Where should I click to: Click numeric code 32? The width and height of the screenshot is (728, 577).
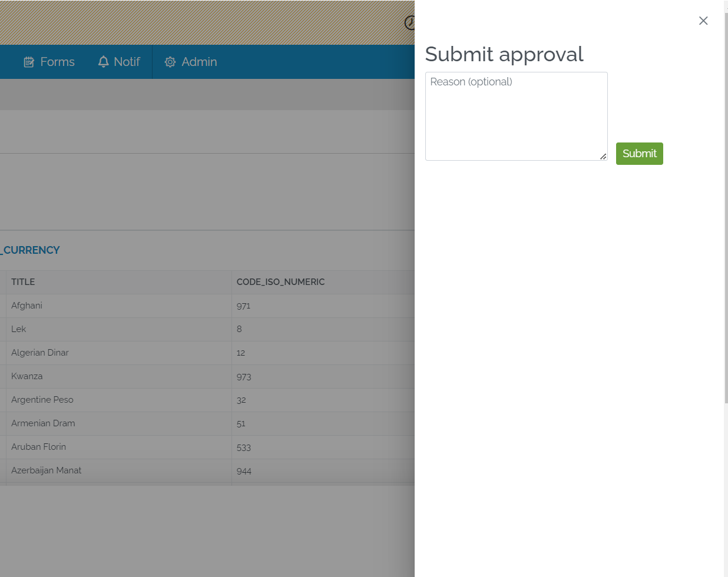click(x=241, y=400)
